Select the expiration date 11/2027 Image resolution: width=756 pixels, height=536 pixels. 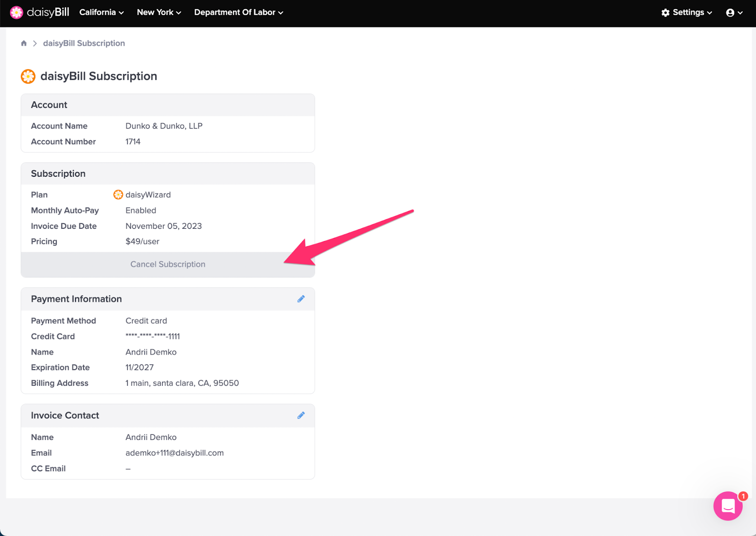click(139, 367)
